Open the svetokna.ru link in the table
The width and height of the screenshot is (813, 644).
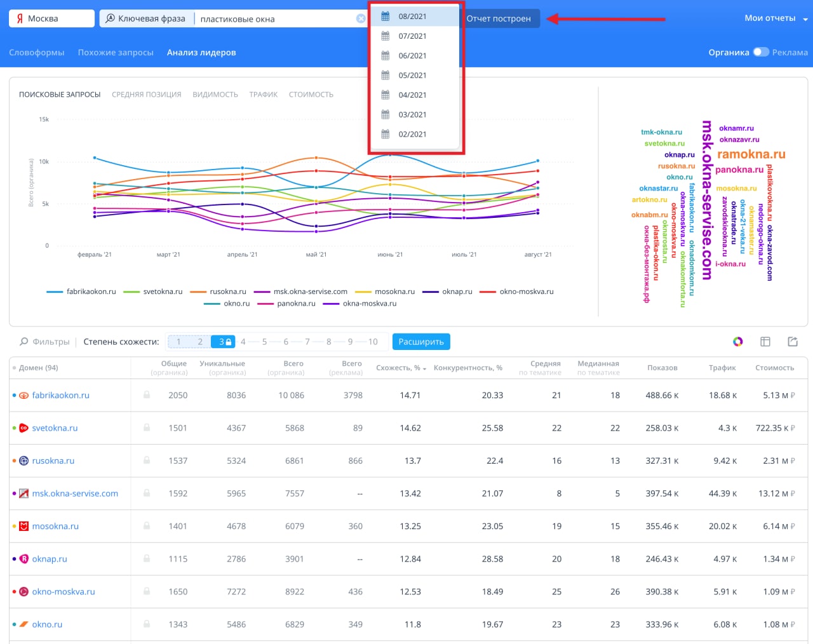click(x=55, y=428)
